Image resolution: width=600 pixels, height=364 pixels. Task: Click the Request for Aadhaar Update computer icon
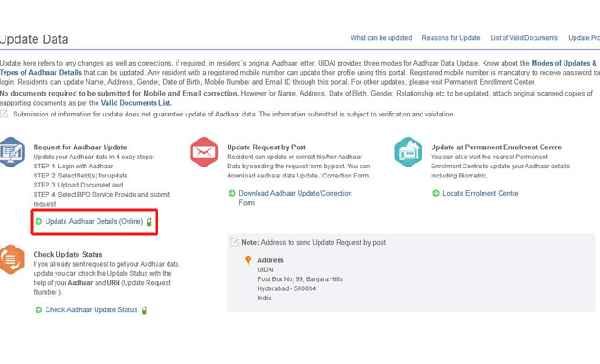(x=13, y=152)
